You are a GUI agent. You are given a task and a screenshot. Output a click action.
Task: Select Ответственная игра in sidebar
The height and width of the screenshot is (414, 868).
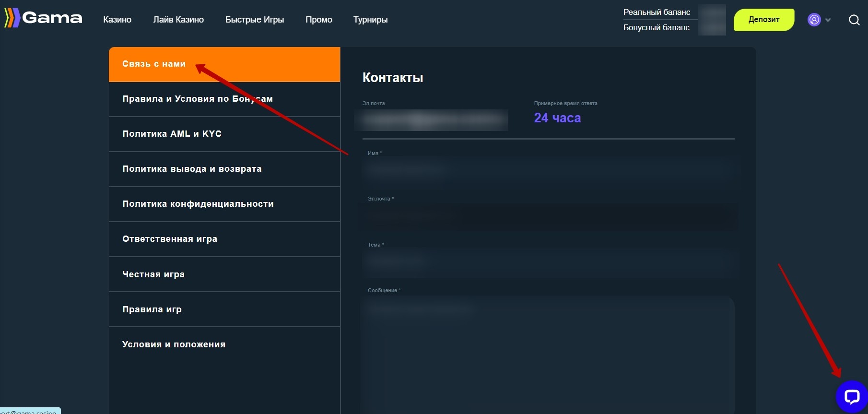(x=169, y=239)
